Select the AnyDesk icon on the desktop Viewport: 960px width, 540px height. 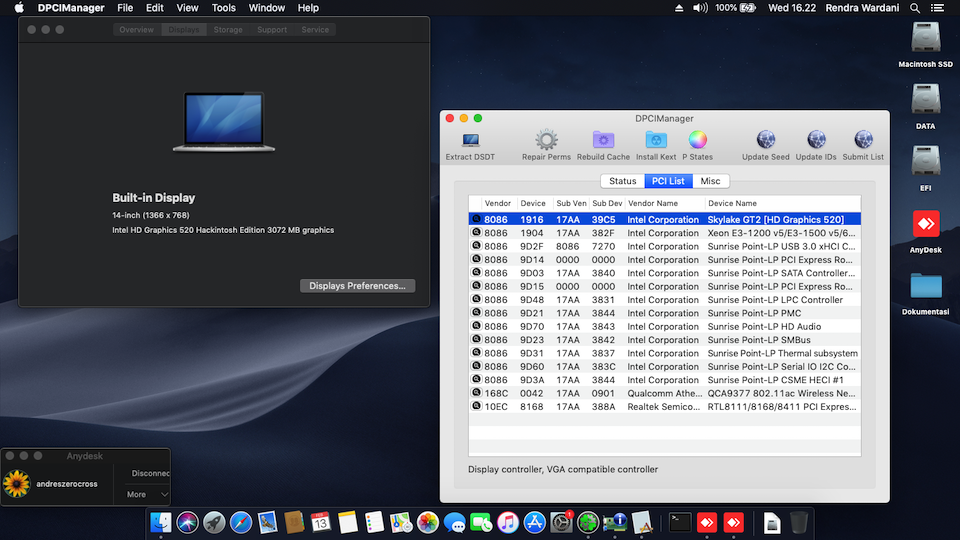(925, 223)
